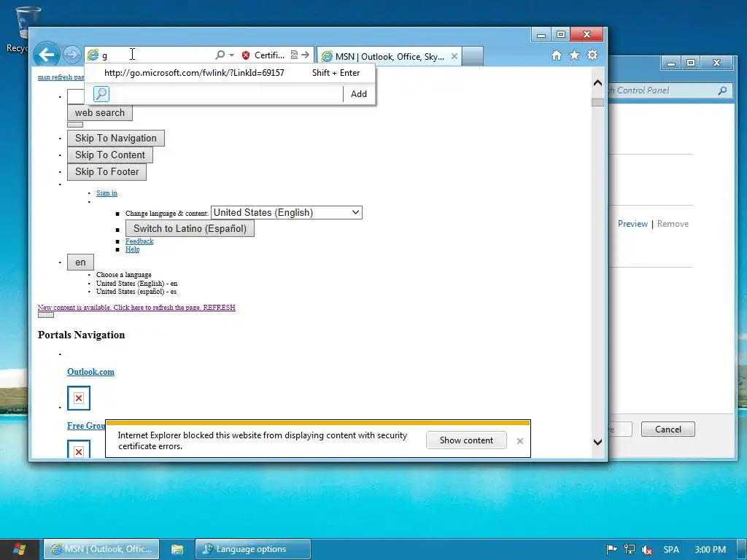
Task: Click the IE Forward arrow button
Action: (72, 55)
